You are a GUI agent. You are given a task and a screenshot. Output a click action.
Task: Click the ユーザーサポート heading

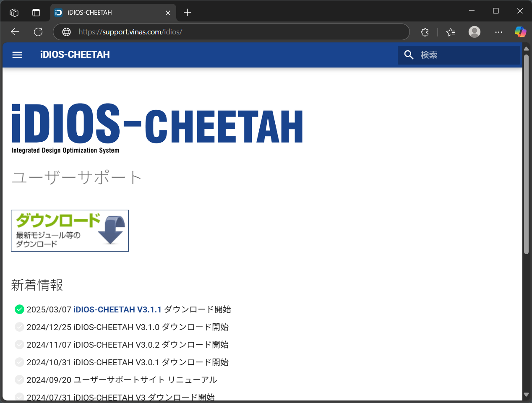pyautogui.click(x=76, y=177)
